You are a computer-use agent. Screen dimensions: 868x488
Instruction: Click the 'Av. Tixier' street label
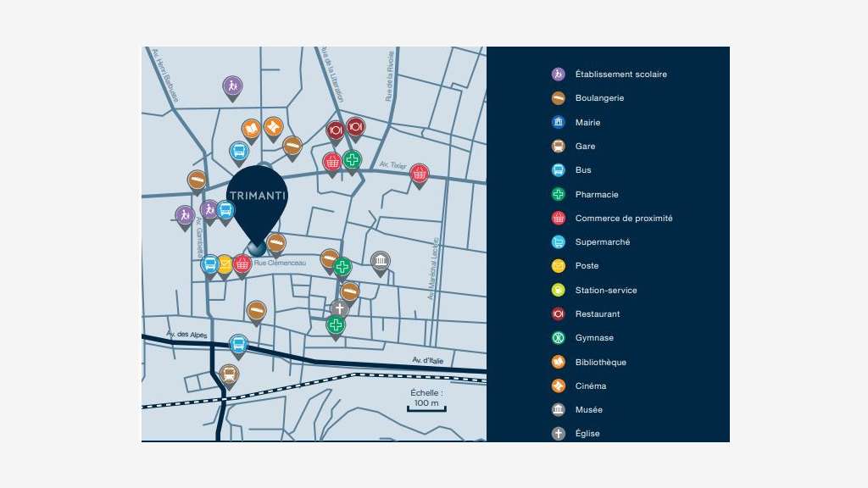pos(393,165)
